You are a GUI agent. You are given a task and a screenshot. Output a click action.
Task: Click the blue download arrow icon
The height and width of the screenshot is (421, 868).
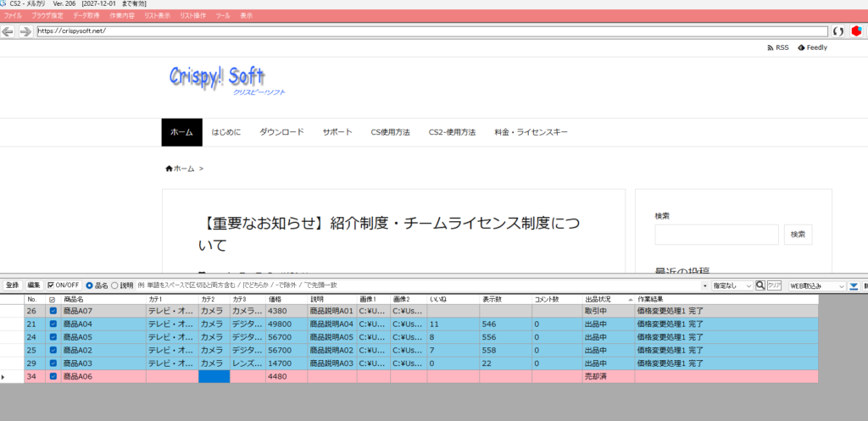pos(853,285)
